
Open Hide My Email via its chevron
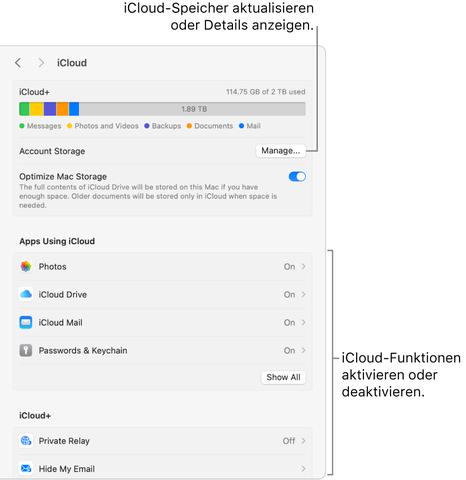tap(303, 469)
